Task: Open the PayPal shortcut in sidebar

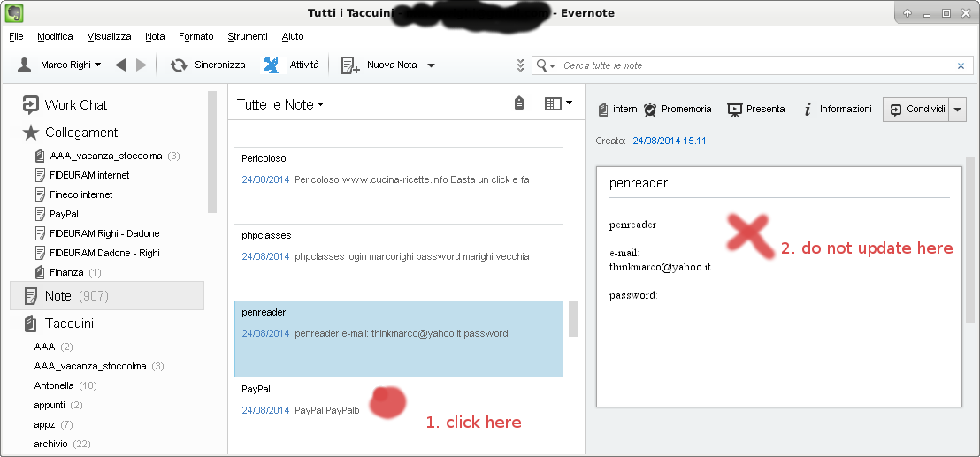Action: (57, 214)
